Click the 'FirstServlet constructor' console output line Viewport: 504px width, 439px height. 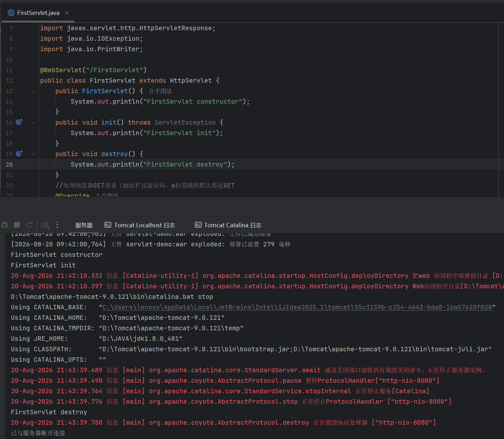tap(57, 255)
